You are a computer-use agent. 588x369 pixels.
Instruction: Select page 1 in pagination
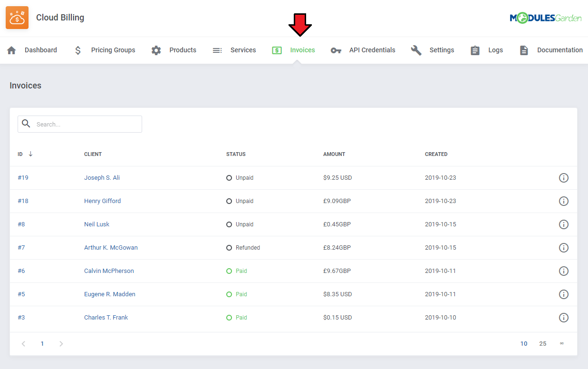pos(42,344)
